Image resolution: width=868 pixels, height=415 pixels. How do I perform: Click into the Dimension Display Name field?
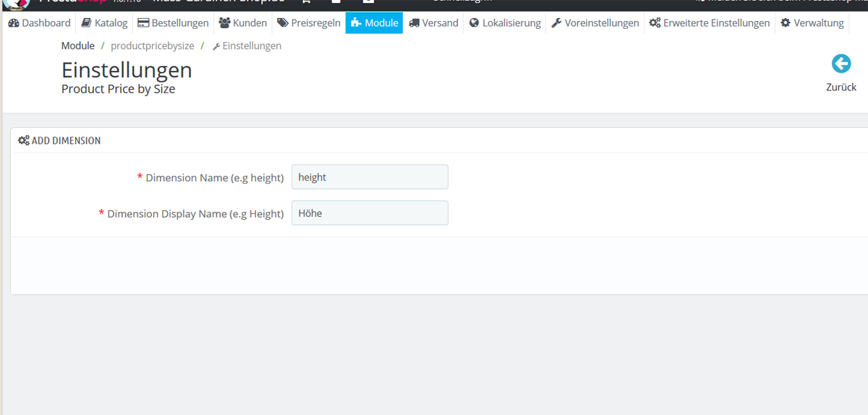370,213
